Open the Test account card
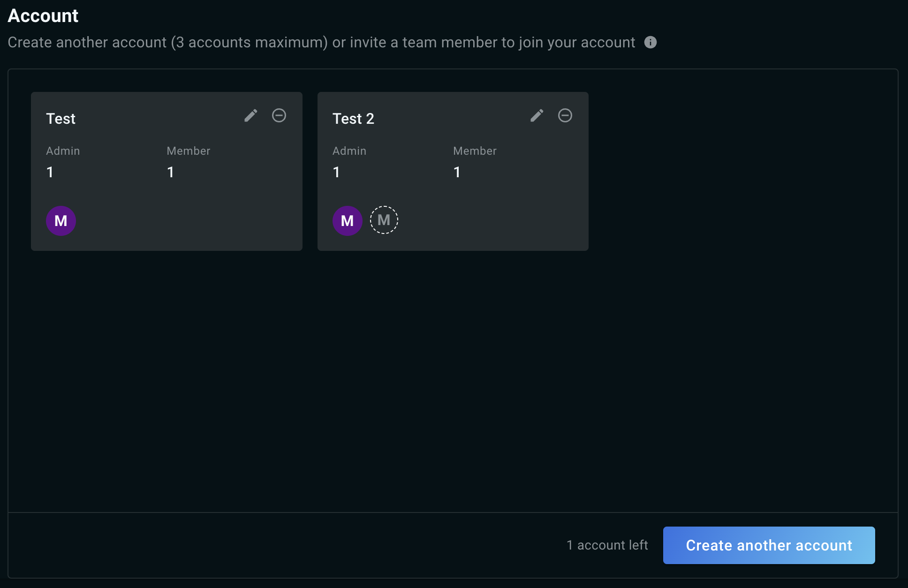Viewport: 908px width, 588px height. click(166, 171)
